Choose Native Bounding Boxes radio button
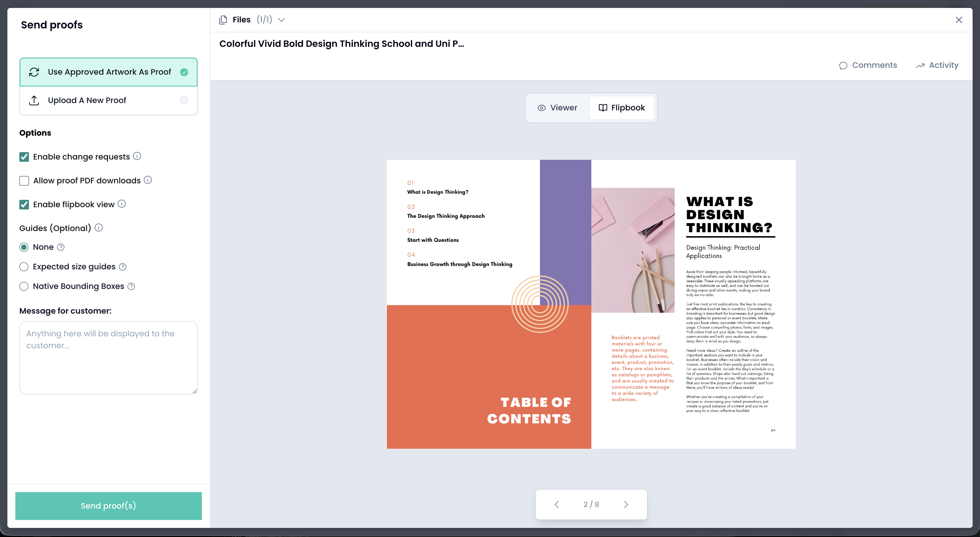 tap(24, 286)
